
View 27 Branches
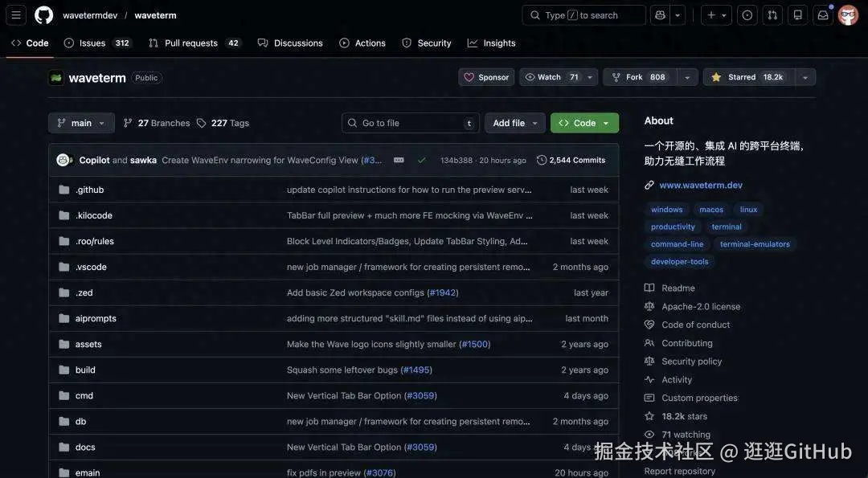click(x=157, y=123)
